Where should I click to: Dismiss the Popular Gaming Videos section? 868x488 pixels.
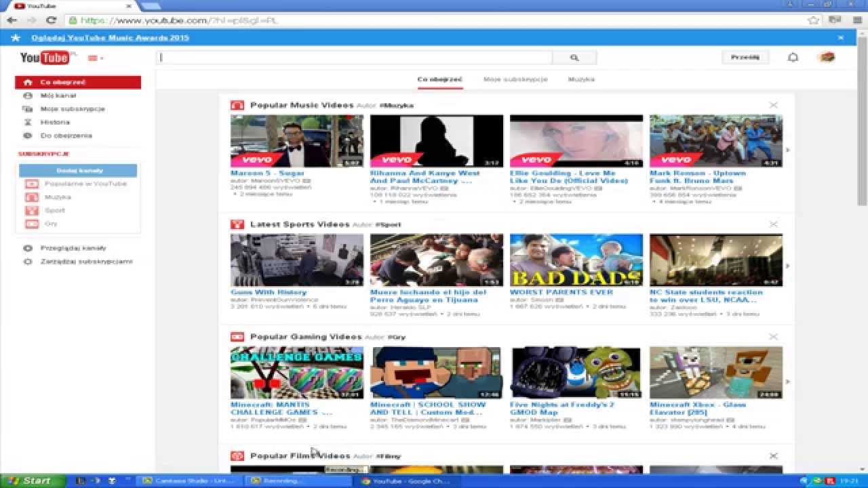click(773, 337)
